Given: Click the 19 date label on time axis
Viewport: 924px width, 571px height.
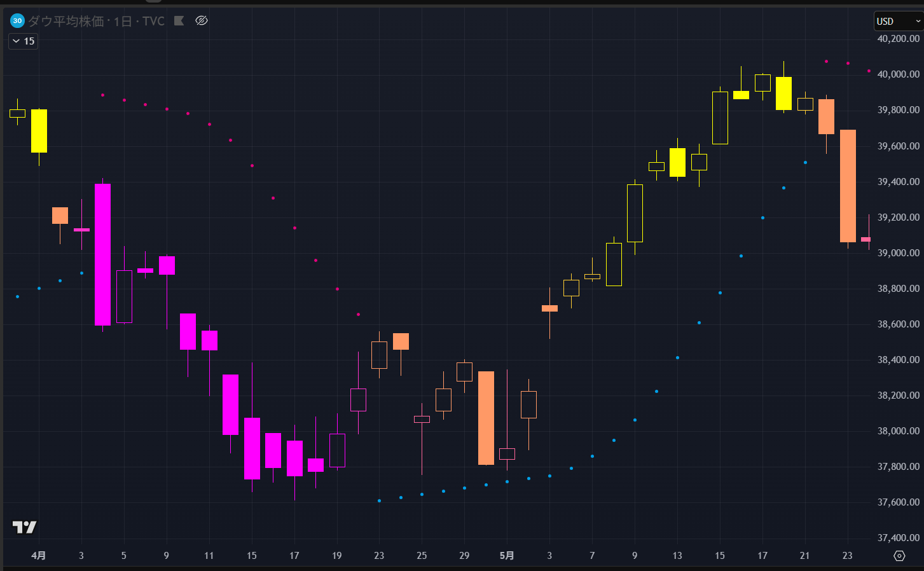Looking at the screenshot, I should pyautogui.click(x=337, y=556).
